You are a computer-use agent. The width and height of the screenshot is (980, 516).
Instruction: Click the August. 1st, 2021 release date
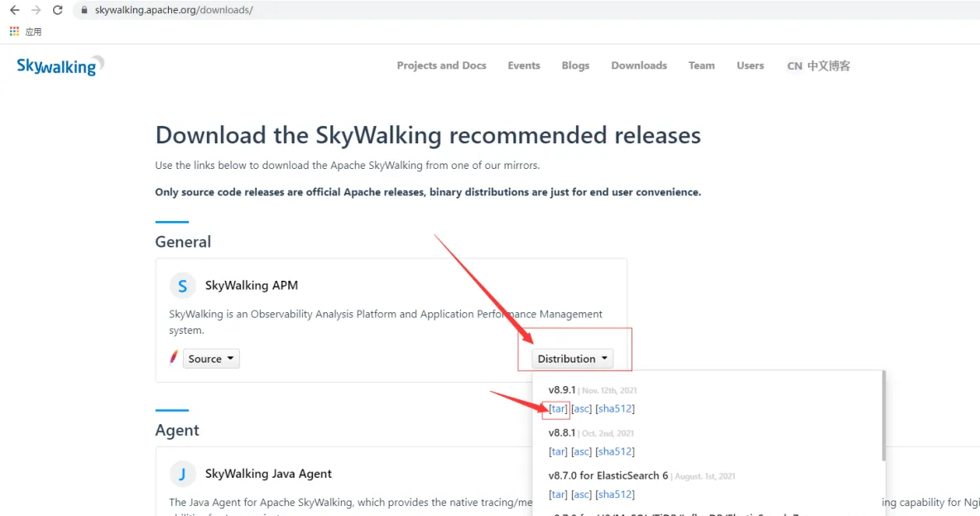[x=705, y=476]
